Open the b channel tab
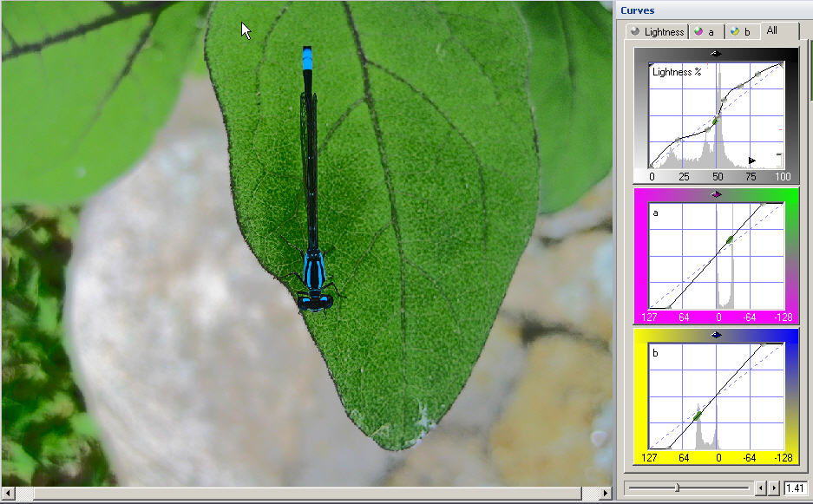 742,31
